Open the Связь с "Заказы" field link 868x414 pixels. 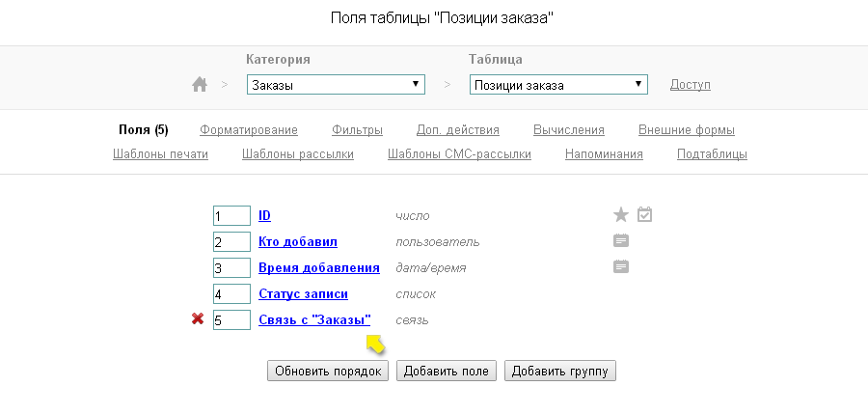point(314,319)
